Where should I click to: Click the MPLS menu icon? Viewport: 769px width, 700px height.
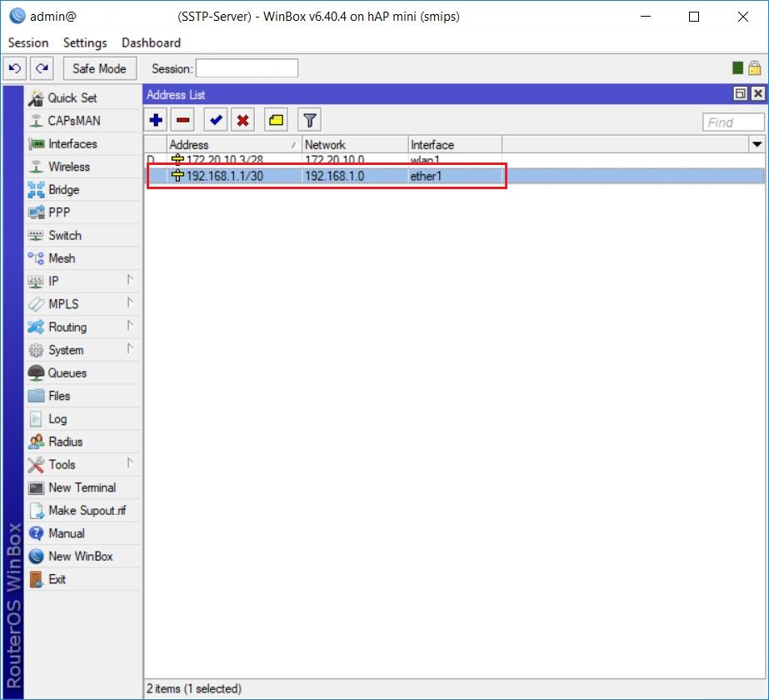[36, 304]
